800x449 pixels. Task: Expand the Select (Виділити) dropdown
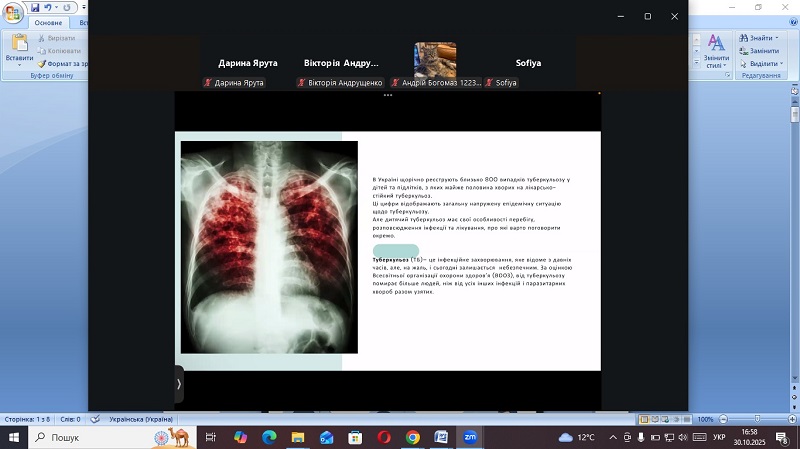pyautogui.click(x=783, y=63)
